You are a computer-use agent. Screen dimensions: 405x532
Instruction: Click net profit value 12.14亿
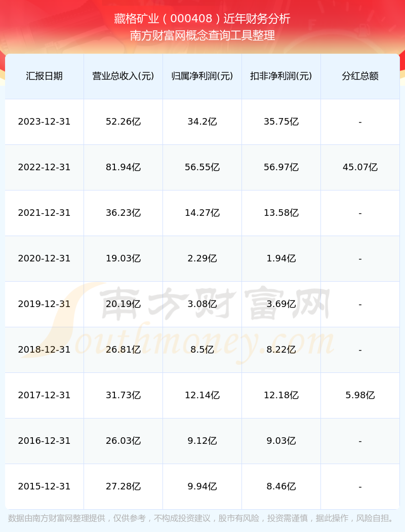click(202, 395)
